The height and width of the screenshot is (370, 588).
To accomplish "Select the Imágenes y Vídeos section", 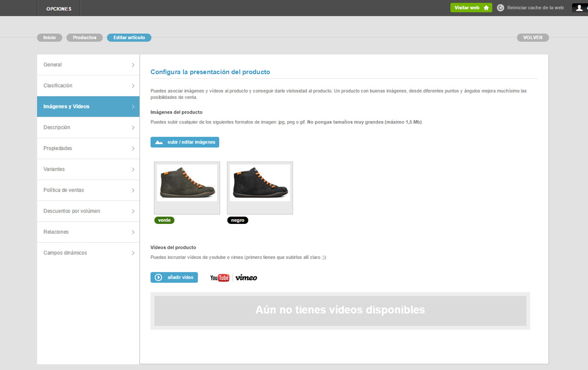I will click(88, 106).
